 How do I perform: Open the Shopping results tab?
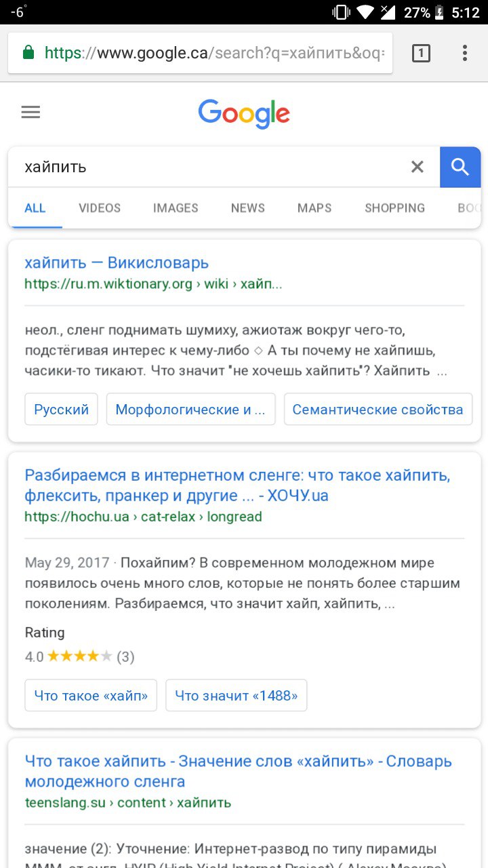[x=394, y=208]
